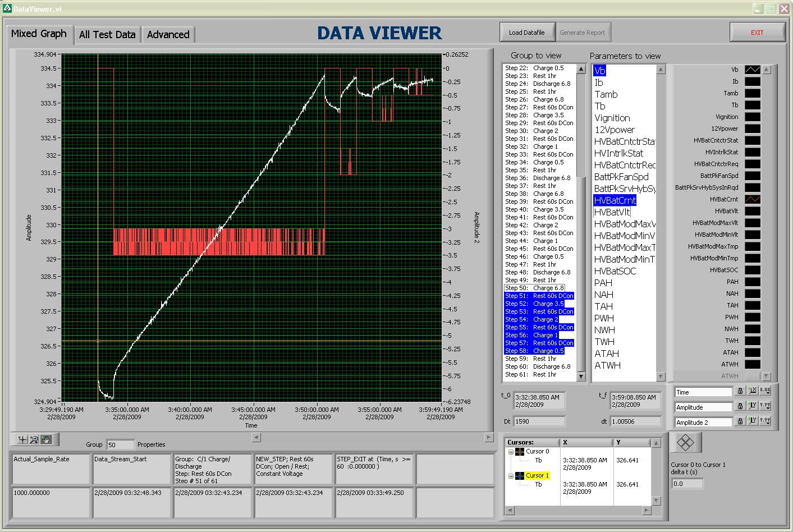The width and height of the screenshot is (793, 532).
Task: Open Tb plot legend swatch
Action: (752, 106)
